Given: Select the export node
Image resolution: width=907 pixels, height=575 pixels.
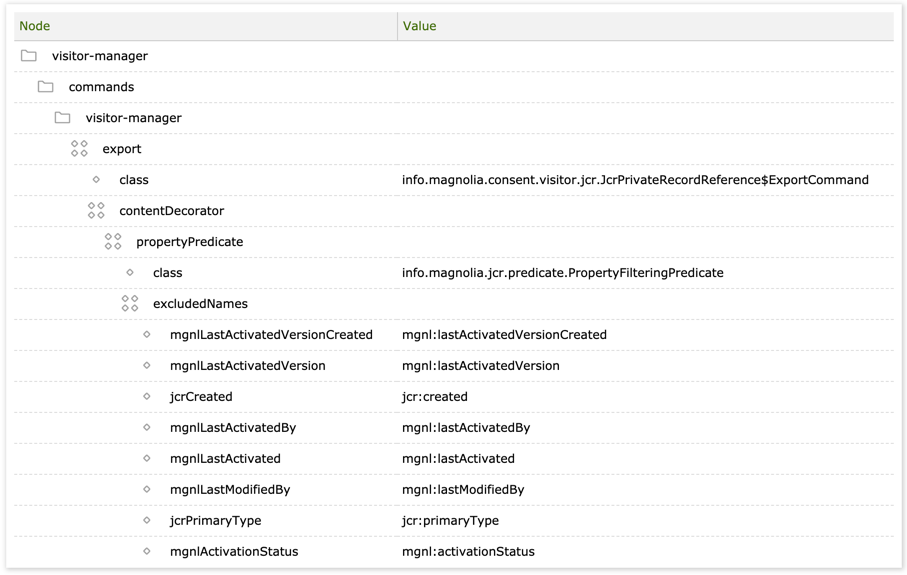Looking at the screenshot, I should [x=121, y=149].
